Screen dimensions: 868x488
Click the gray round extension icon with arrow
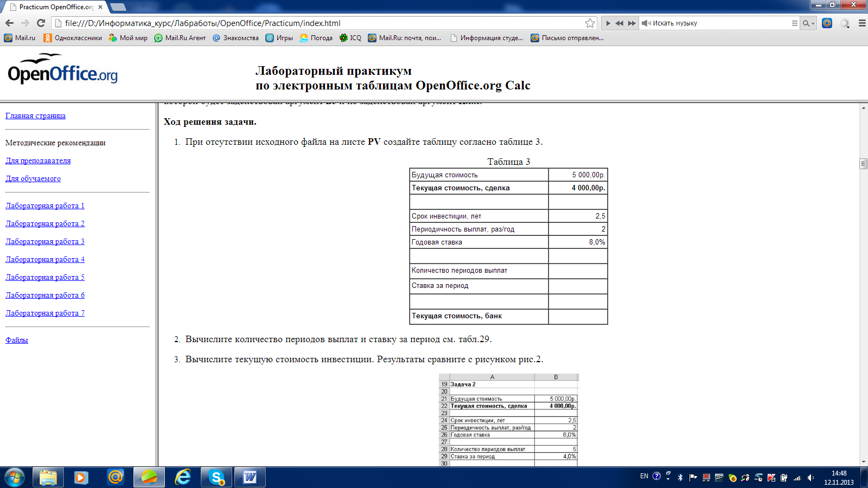(845, 23)
